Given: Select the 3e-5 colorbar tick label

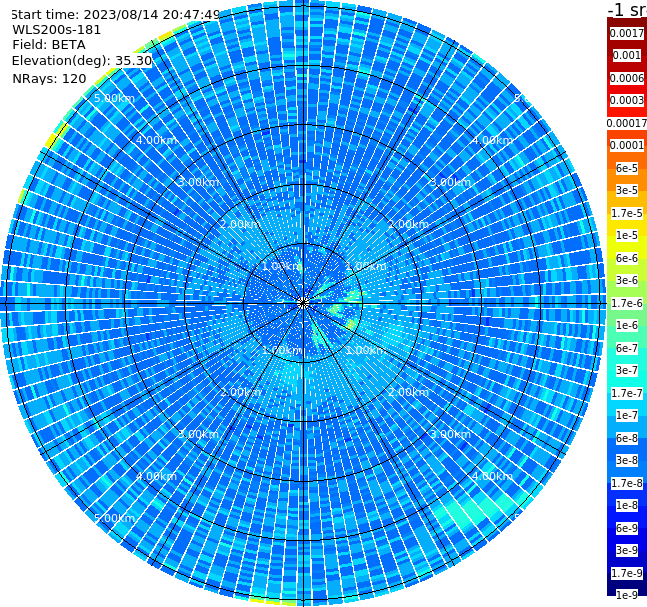Looking at the screenshot, I should click(x=627, y=190).
